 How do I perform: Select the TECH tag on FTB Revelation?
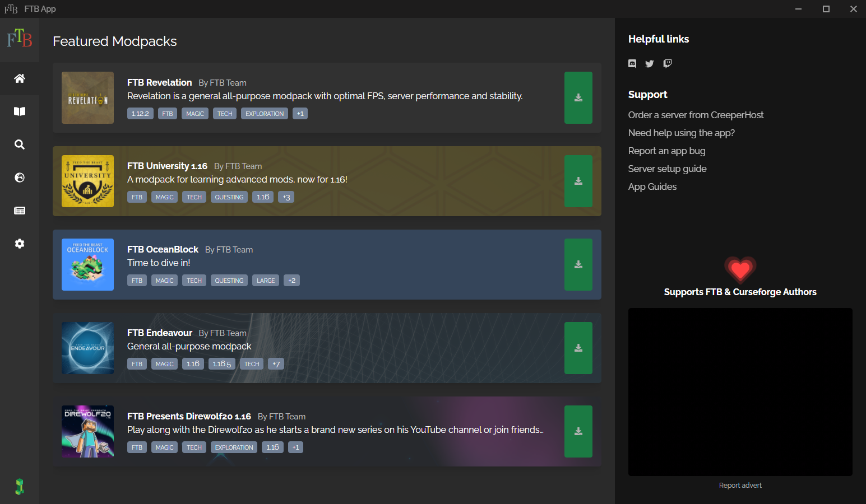[x=225, y=114]
